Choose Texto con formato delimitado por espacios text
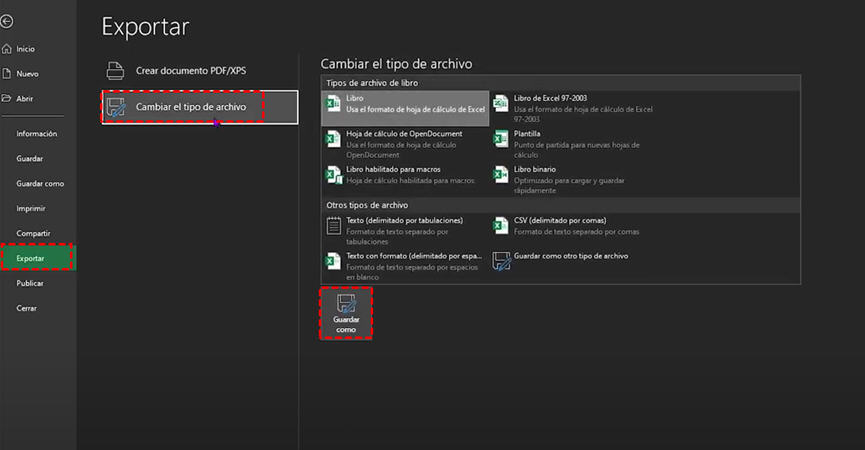865x450 pixels. pos(414,256)
